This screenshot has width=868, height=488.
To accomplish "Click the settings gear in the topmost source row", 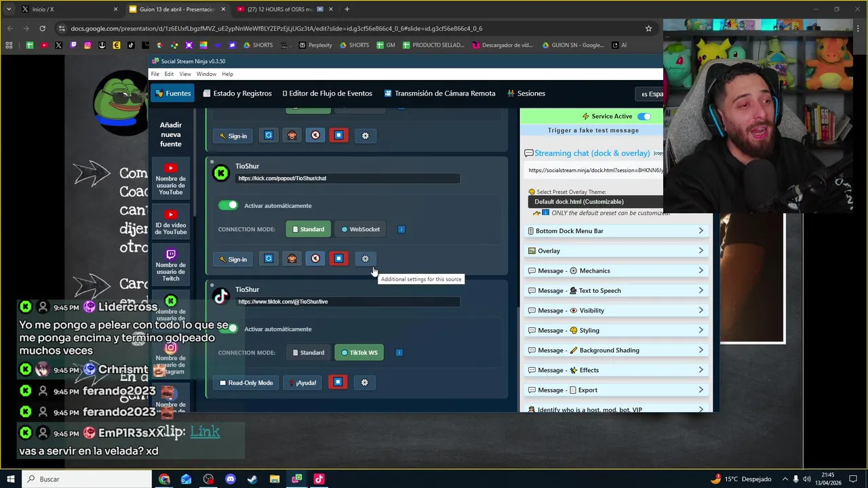I will pyautogui.click(x=365, y=136).
